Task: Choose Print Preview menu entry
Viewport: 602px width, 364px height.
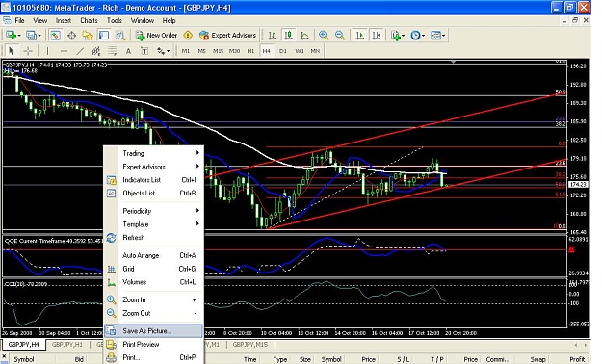Action: pos(153,345)
